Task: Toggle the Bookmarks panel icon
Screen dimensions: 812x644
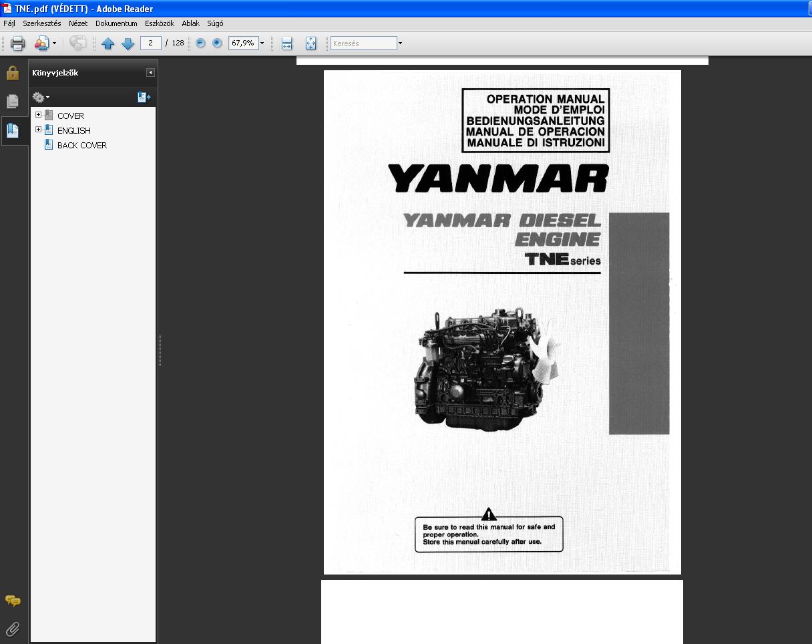Action: [x=13, y=130]
